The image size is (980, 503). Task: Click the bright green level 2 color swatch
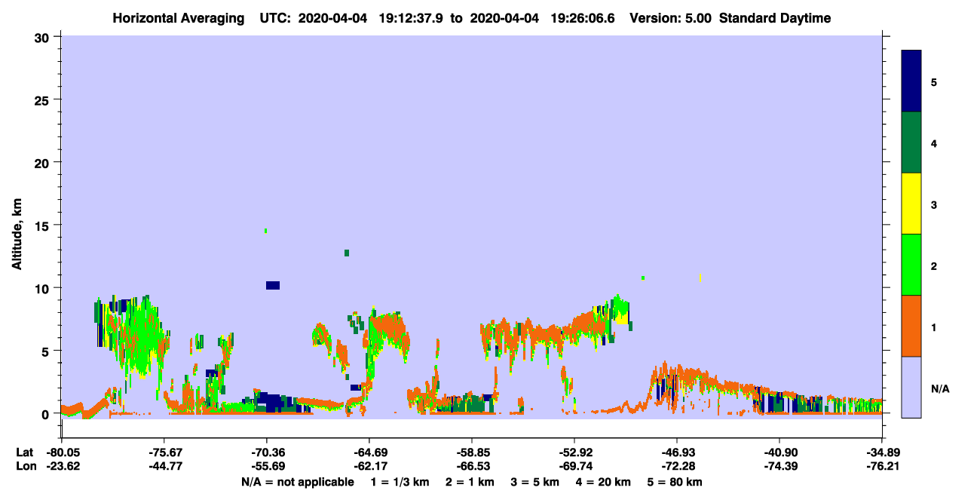[x=911, y=265]
